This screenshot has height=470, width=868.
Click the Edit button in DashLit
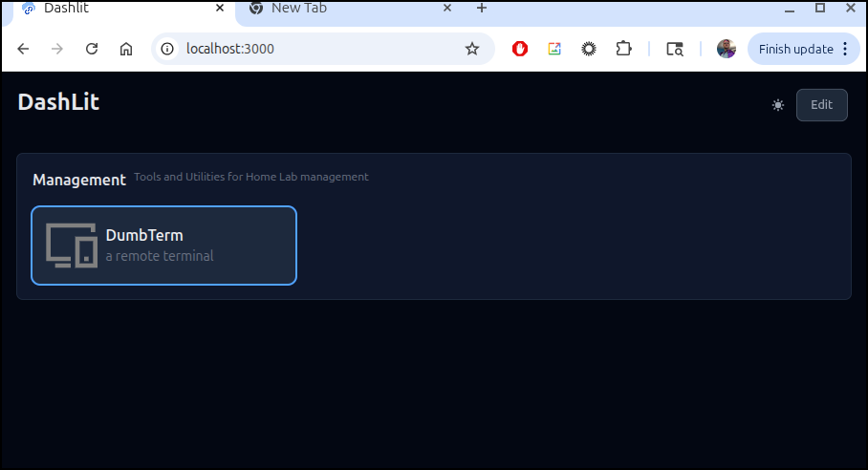coord(821,105)
